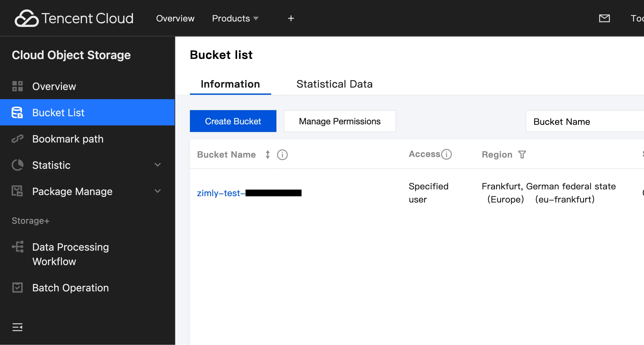Click the Bucket Name info icon

282,155
